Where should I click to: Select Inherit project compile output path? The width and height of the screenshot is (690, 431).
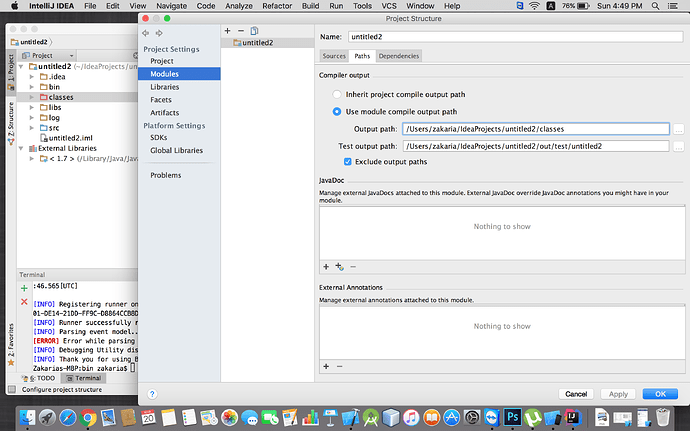(x=337, y=94)
